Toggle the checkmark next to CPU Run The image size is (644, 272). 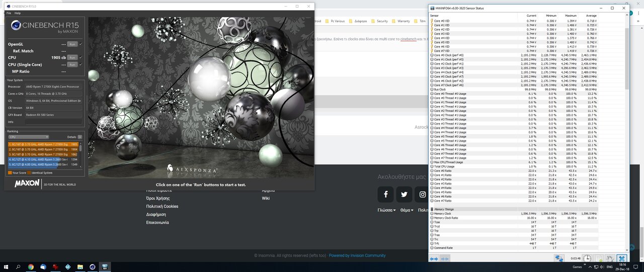coord(81,58)
